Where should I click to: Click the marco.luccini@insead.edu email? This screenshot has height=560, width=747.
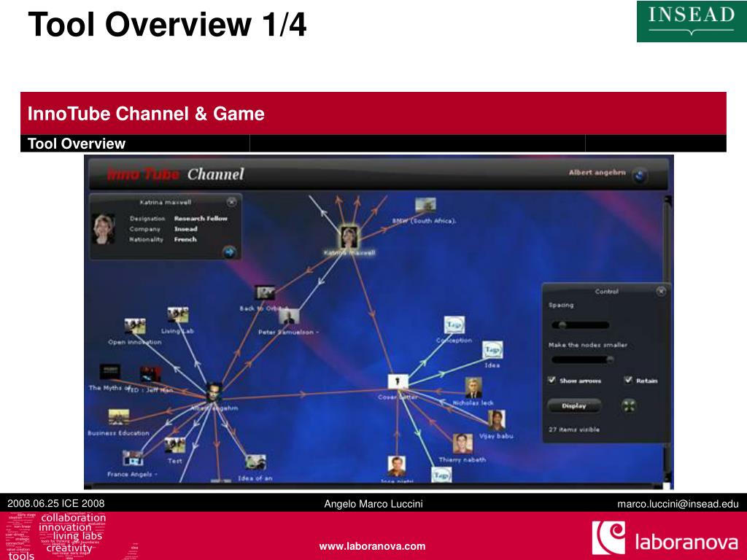click(678, 504)
